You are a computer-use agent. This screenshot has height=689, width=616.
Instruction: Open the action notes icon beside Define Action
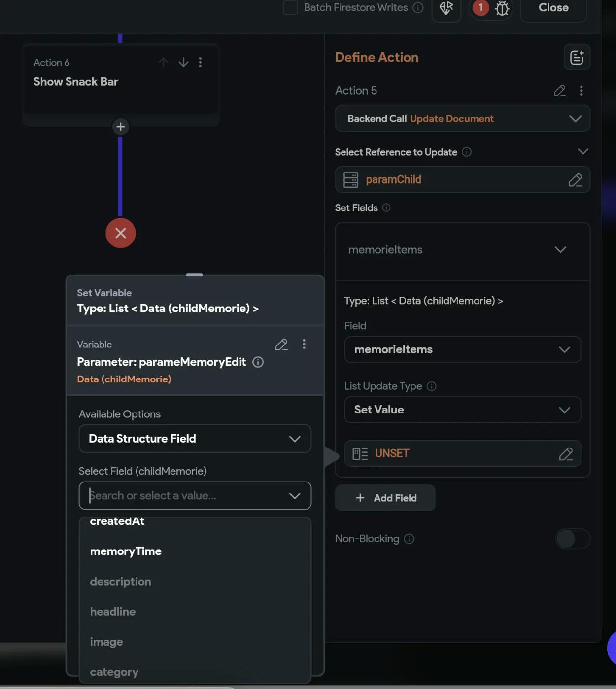click(x=577, y=57)
